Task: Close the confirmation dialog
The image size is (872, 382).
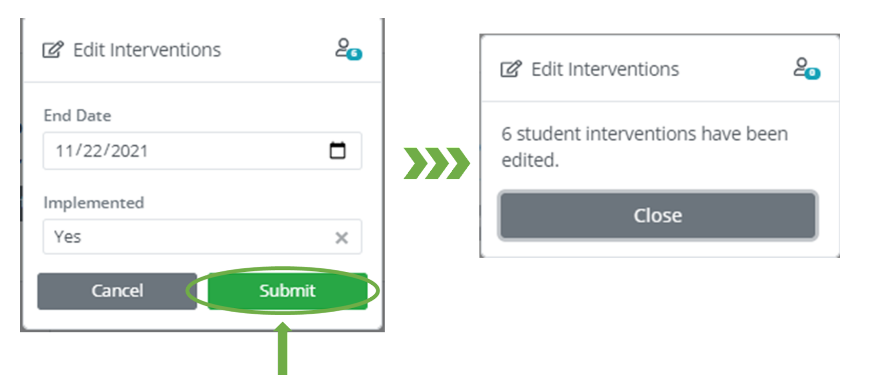Action: [658, 216]
